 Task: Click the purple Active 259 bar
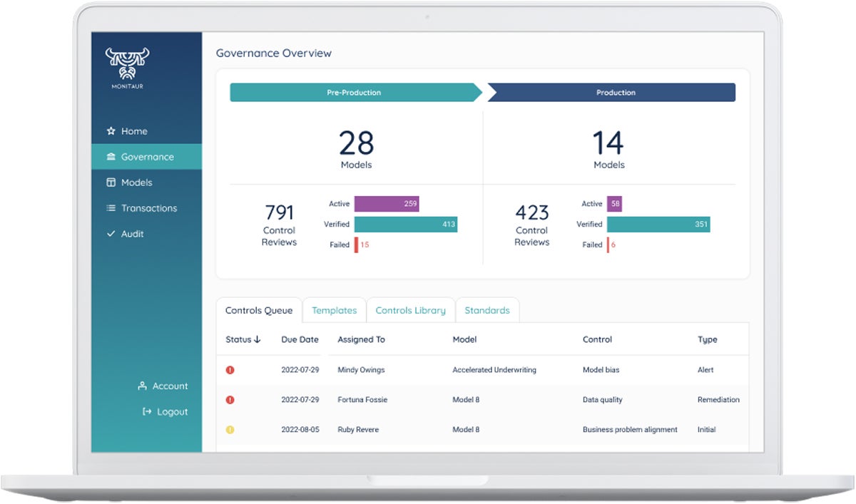387,204
